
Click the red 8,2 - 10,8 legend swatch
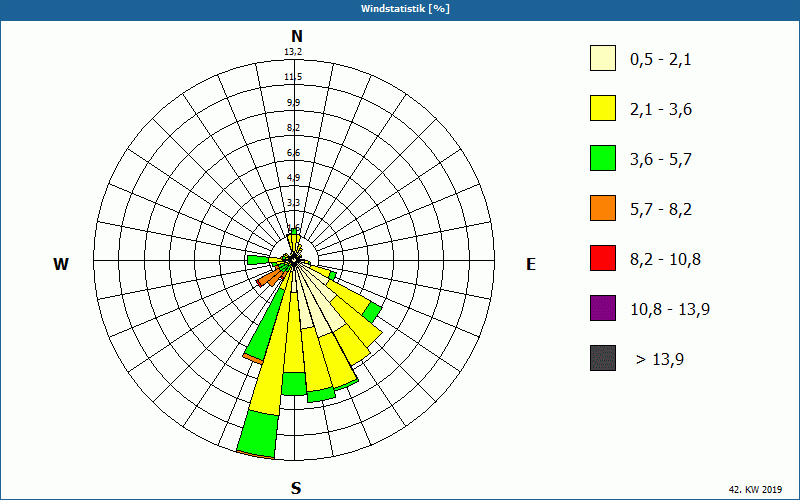coord(603,258)
